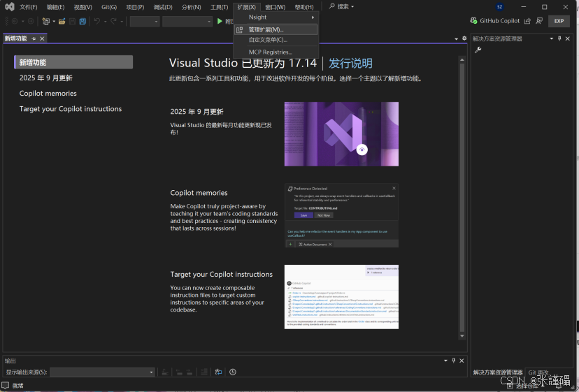Open the solution platforms dropdown
This screenshot has height=392, width=579.
click(x=187, y=22)
